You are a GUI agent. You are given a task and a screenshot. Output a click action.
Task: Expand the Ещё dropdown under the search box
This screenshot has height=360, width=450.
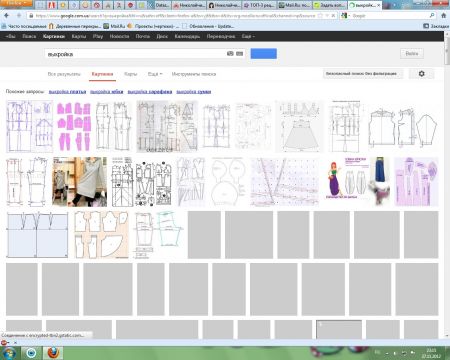click(155, 74)
